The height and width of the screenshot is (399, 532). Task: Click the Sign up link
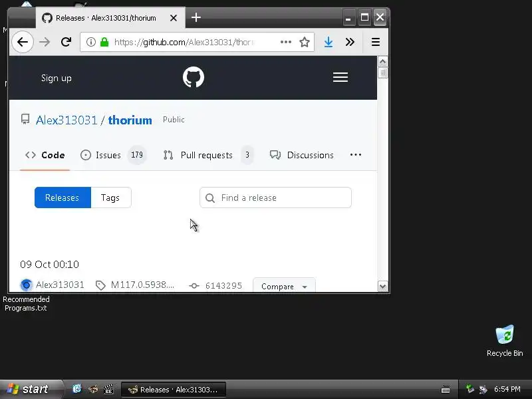57,78
